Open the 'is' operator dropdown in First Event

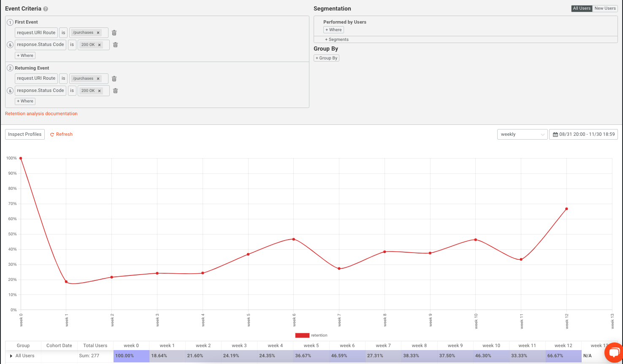point(63,32)
